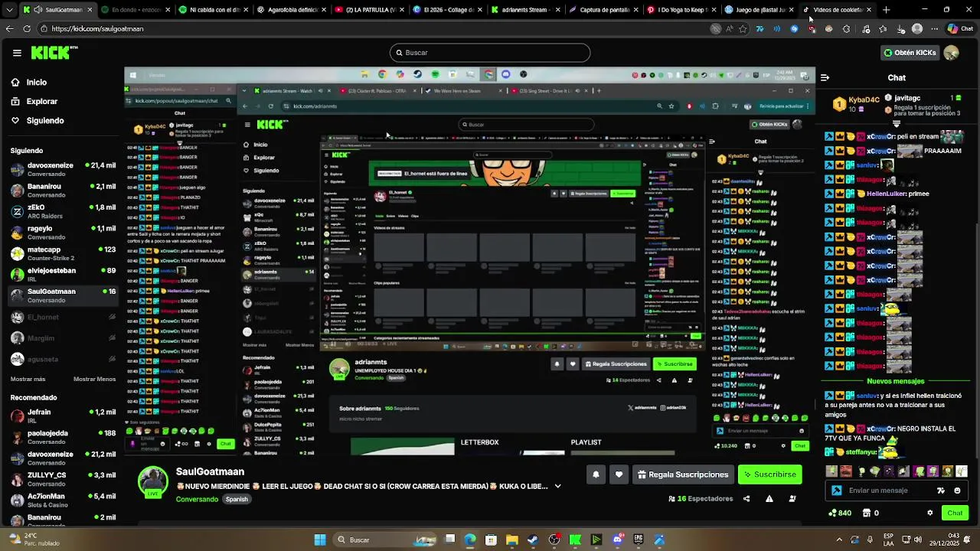The image size is (980, 551).
Task: Open Ac7ionMan recommended channel
Action: pos(63,500)
